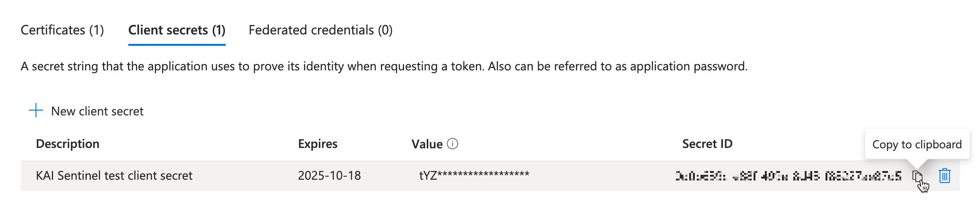The width and height of the screenshot is (980, 224).
Task: Click the Value column header label
Action: click(x=427, y=144)
